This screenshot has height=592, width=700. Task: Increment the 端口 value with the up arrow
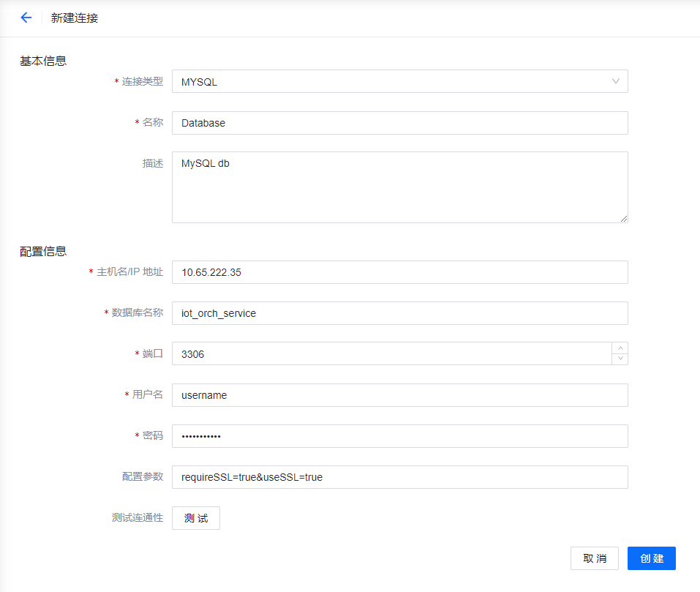tap(620, 346)
